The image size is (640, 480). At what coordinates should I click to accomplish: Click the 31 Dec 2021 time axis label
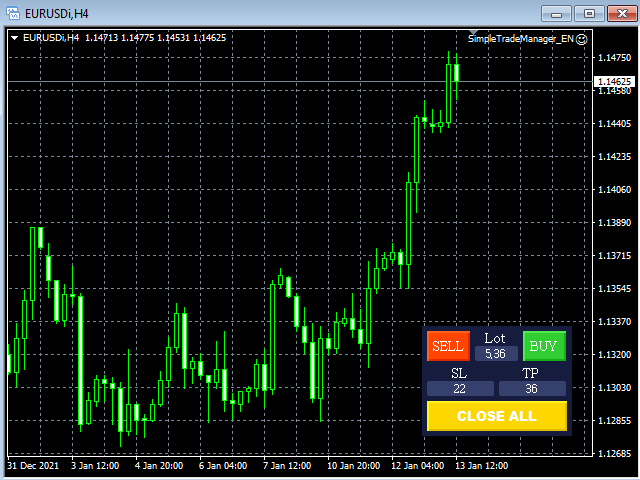33,466
